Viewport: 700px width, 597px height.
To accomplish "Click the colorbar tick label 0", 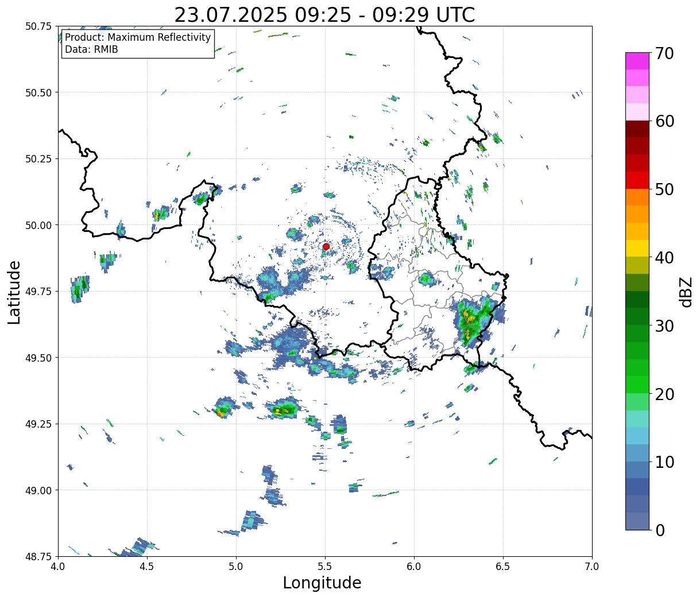I will tap(660, 530).
